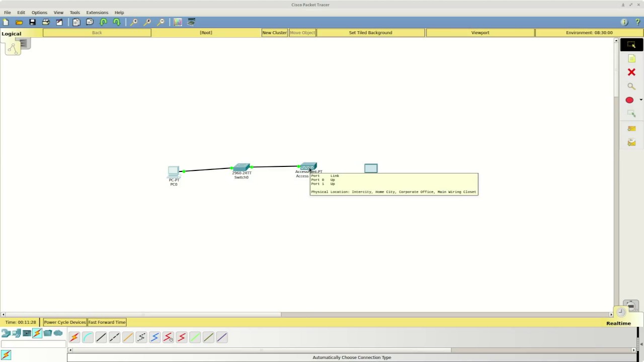
Task: Zoom out with the minus magnifier
Action: tap(161, 22)
